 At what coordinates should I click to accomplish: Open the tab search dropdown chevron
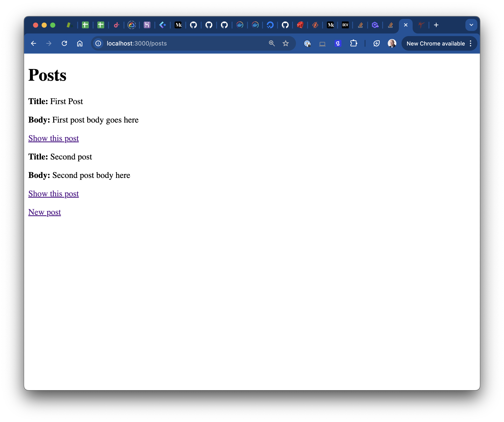pos(471,25)
